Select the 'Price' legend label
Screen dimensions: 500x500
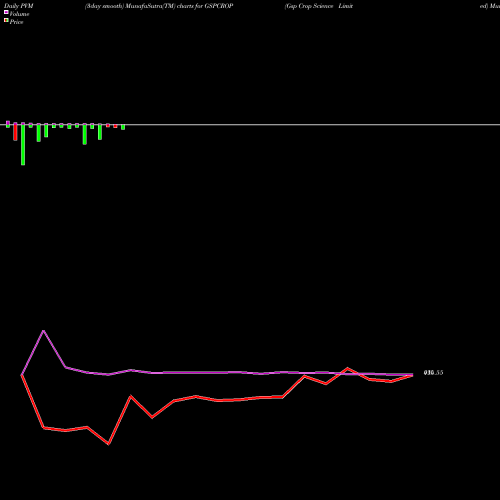(16, 22)
